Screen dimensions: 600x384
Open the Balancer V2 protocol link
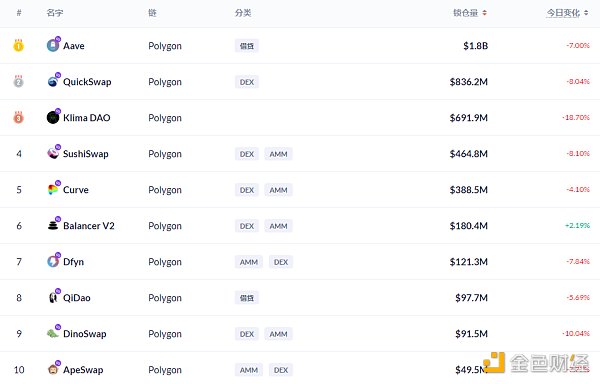[x=89, y=226]
